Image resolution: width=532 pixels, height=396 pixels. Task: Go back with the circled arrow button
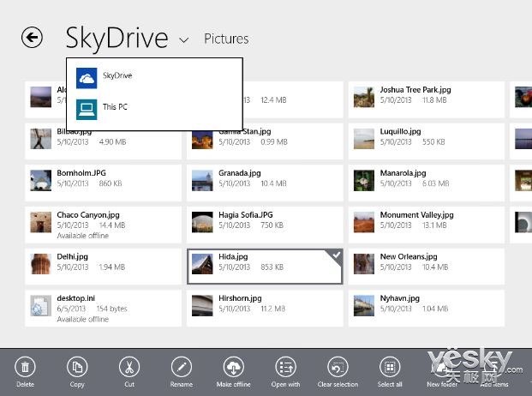32,38
